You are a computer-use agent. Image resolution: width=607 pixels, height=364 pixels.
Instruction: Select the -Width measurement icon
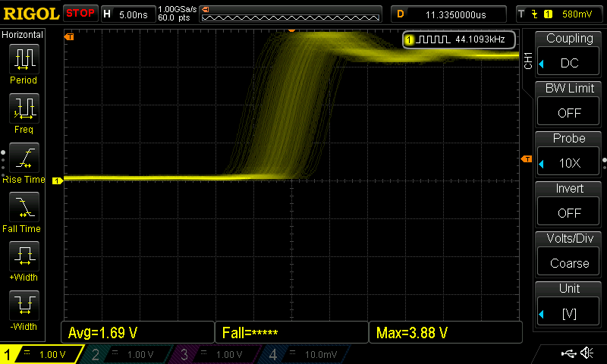tap(24, 306)
